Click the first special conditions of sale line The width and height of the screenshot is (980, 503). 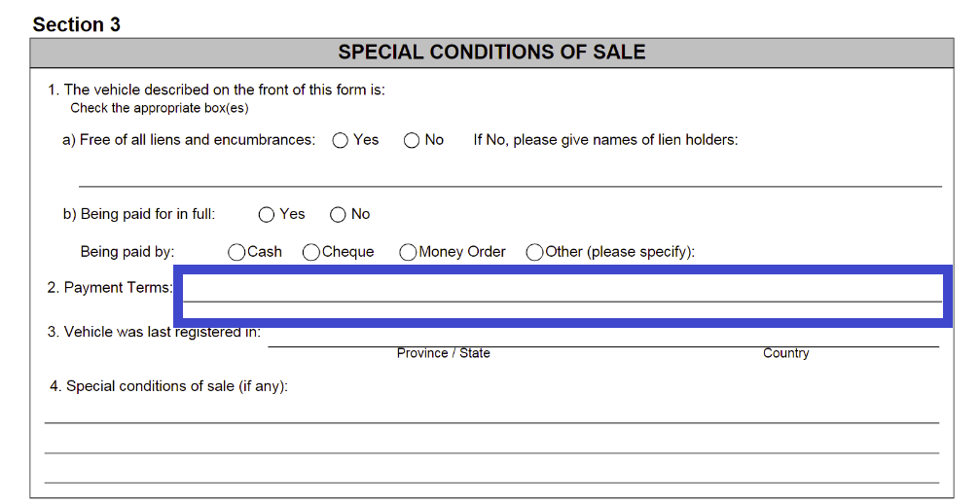tap(491, 413)
